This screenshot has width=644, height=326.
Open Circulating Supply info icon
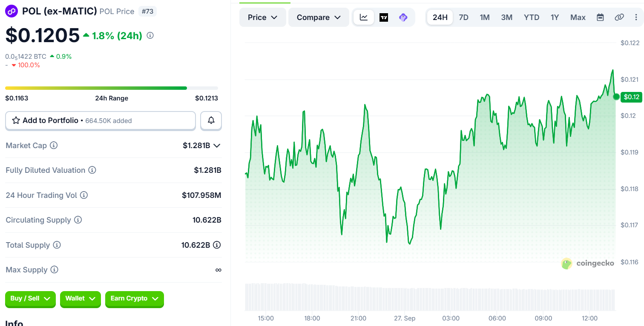pyautogui.click(x=78, y=220)
